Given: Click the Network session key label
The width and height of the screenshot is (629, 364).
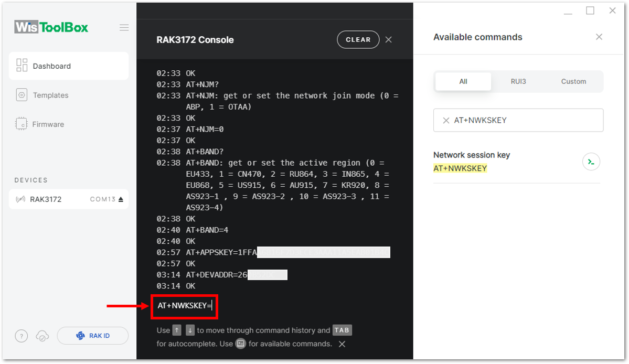Looking at the screenshot, I should (471, 155).
